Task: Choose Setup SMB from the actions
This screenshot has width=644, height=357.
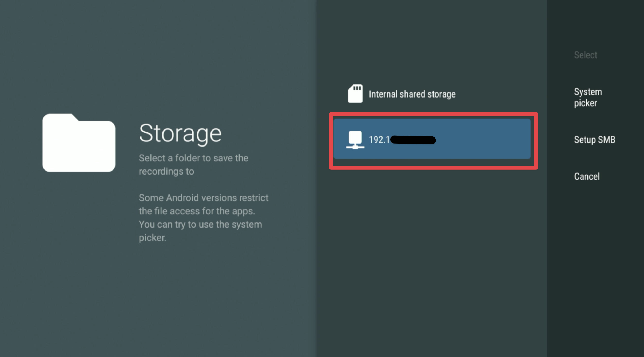Action: tap(594, 140)
